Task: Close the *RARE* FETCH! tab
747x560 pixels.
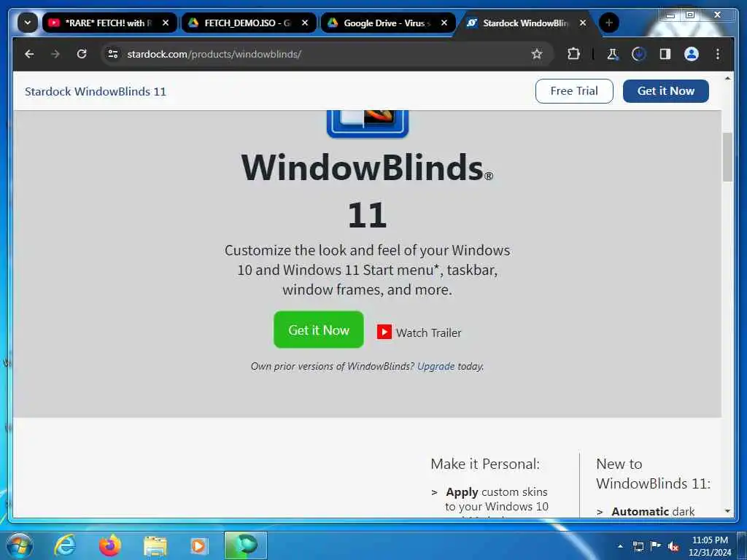Action: tap(166, 23)
